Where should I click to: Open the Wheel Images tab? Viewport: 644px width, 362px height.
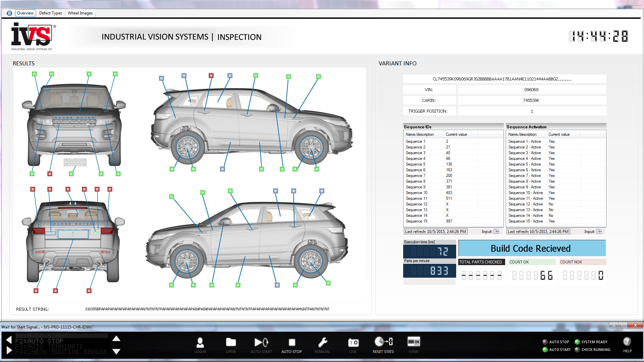(x=80, y=13)
